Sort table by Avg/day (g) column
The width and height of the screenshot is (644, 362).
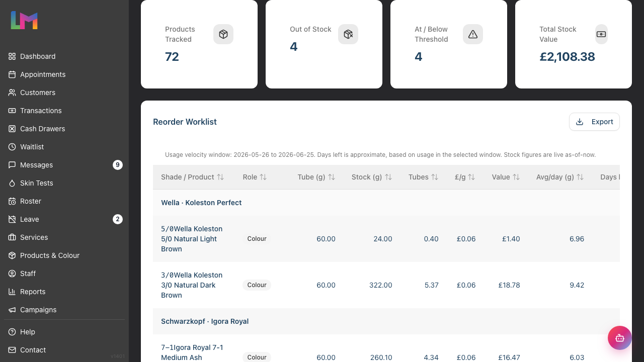pos(560,177)
